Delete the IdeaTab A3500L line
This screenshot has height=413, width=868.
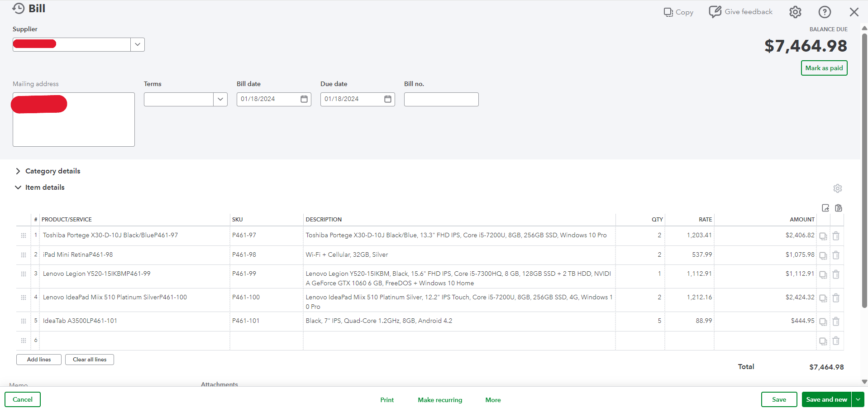(836, 322)
